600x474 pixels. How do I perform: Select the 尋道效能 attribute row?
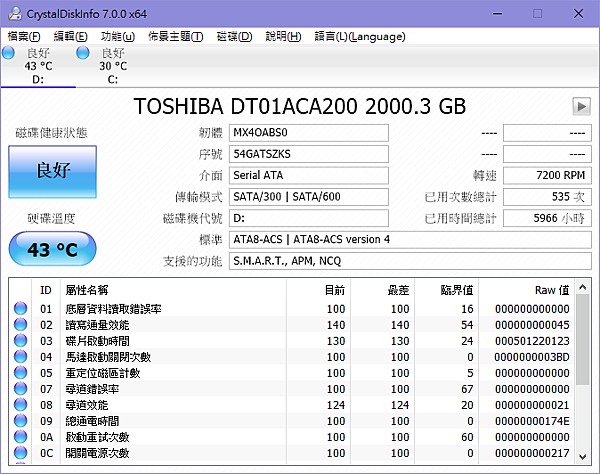coord(292,405)
